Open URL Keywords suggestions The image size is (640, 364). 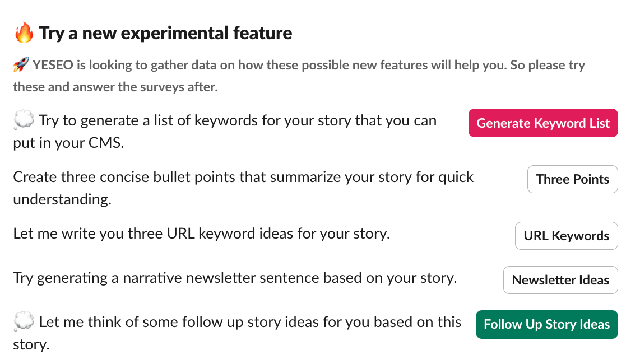(x=566, y=235)
